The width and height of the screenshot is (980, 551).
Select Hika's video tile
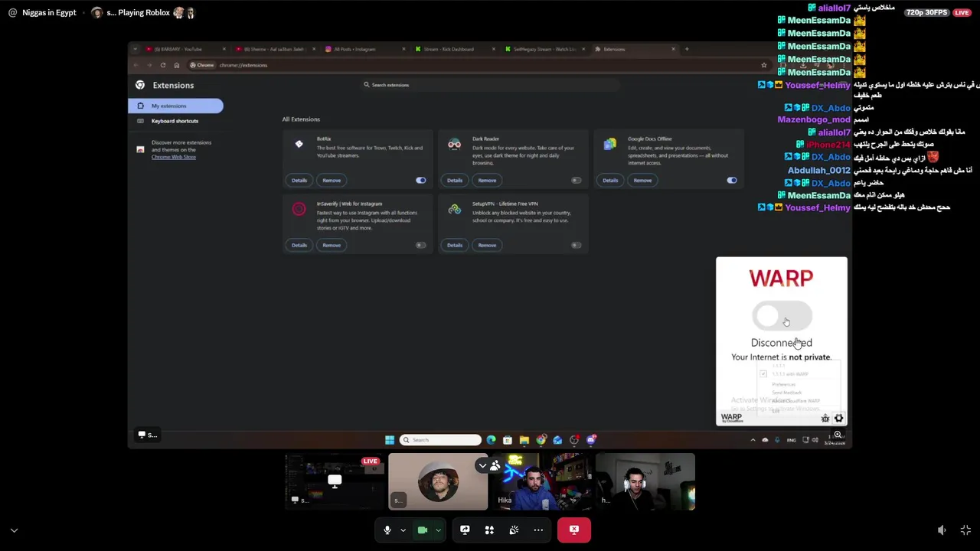[x=541, y=481]
